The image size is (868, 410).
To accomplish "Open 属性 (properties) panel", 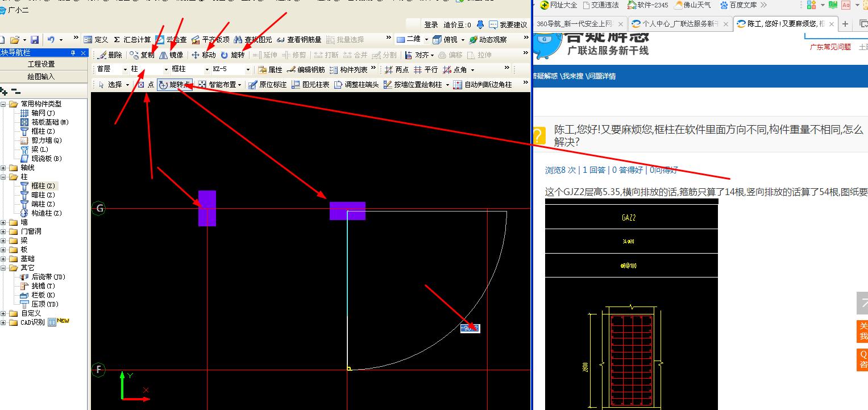I will [270, 70].
